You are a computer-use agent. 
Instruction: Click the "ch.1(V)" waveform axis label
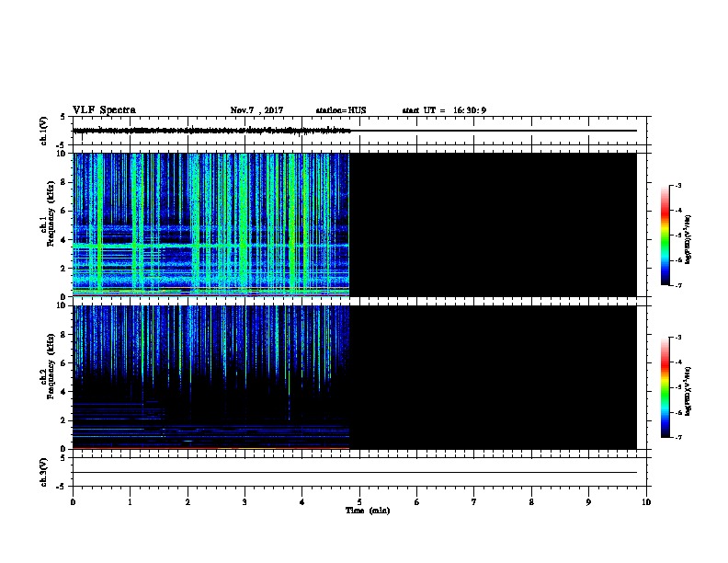click(x=43, y=131)
